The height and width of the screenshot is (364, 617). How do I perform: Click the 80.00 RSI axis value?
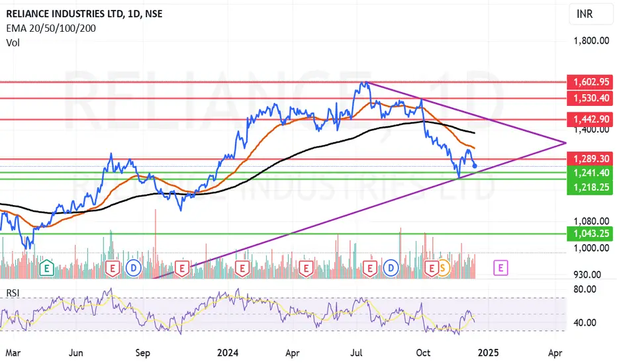tap(585, 289)
